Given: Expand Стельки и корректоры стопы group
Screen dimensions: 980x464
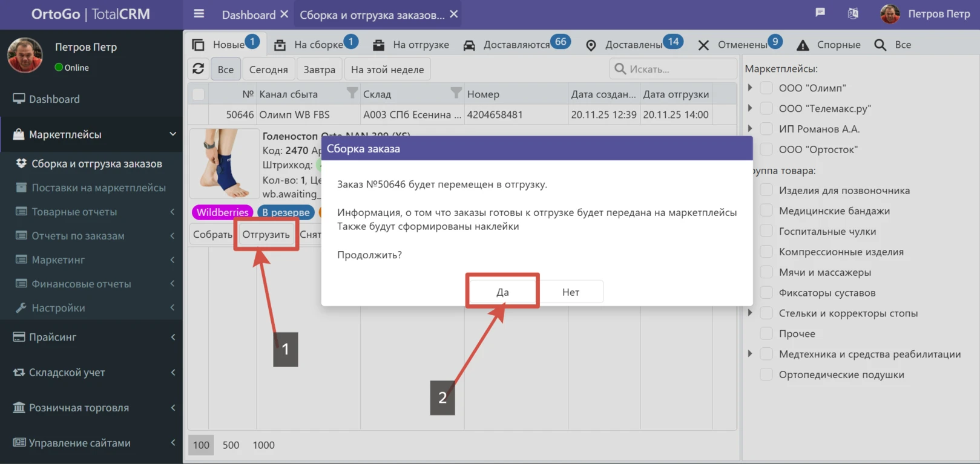Looking at the screenshot, I should tap(751, 313).
